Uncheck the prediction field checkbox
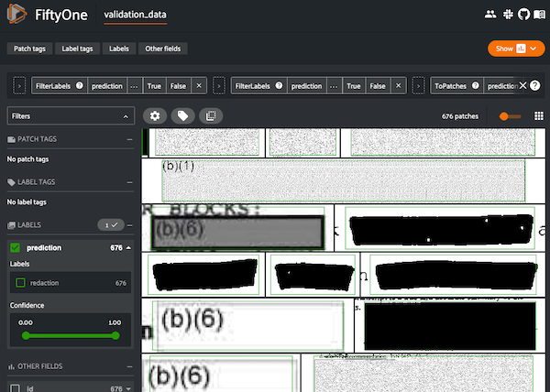550x392 pixels. point(16,248)
